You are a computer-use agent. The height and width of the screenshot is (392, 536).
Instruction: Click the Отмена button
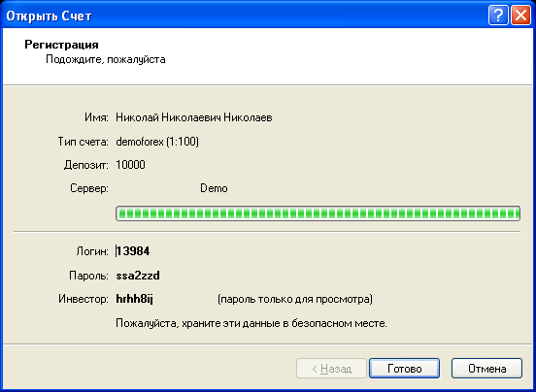click(x=486, y=369)
